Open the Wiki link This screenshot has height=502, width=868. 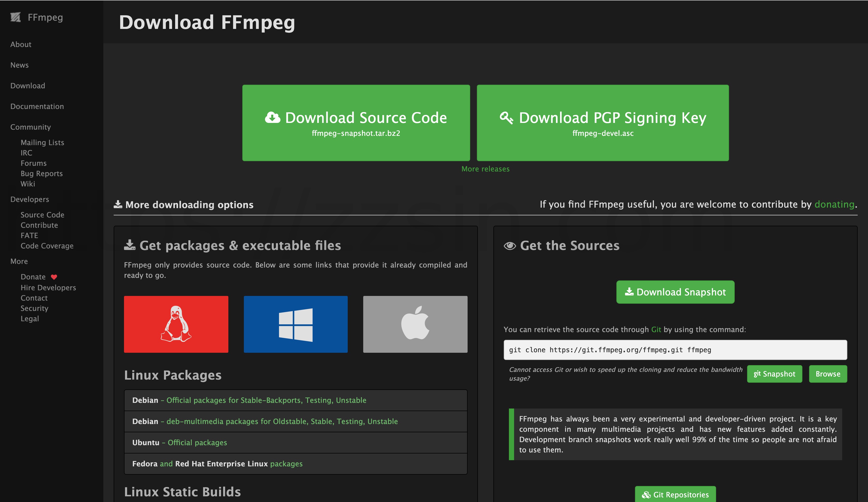28,184
